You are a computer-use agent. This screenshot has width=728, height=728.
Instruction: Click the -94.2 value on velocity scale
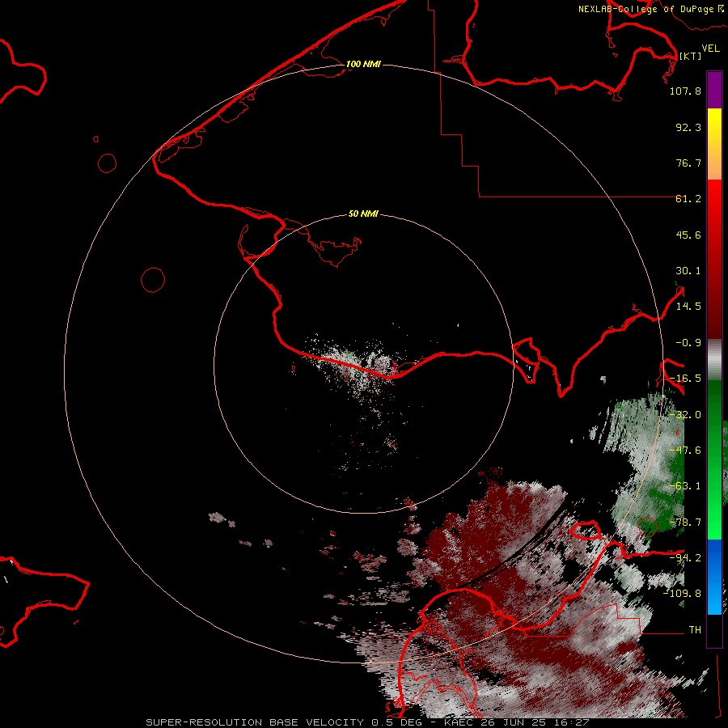pyautogui.click(x=685, y=557)
